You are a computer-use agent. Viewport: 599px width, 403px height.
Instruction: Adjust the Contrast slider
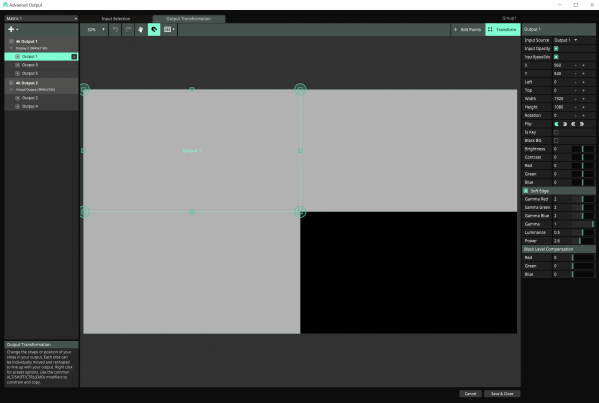tap(583, 157)
